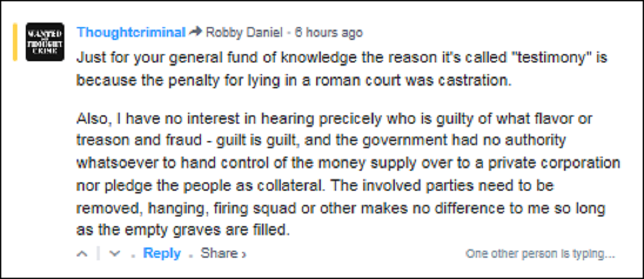This screenshot has height=279, width=644.
Task: Click the "One other person is typing..." notice
Action: pos(540,254)
